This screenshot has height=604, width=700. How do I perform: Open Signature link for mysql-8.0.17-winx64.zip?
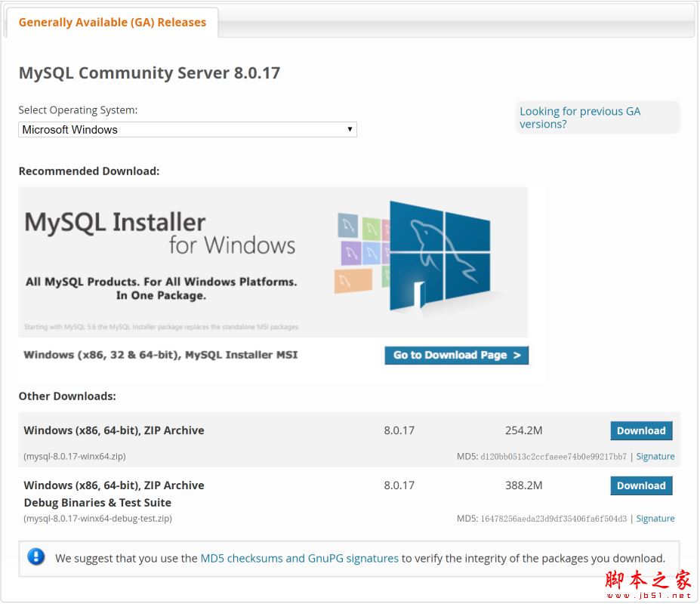pyautogui.click(x=655, y=457)
